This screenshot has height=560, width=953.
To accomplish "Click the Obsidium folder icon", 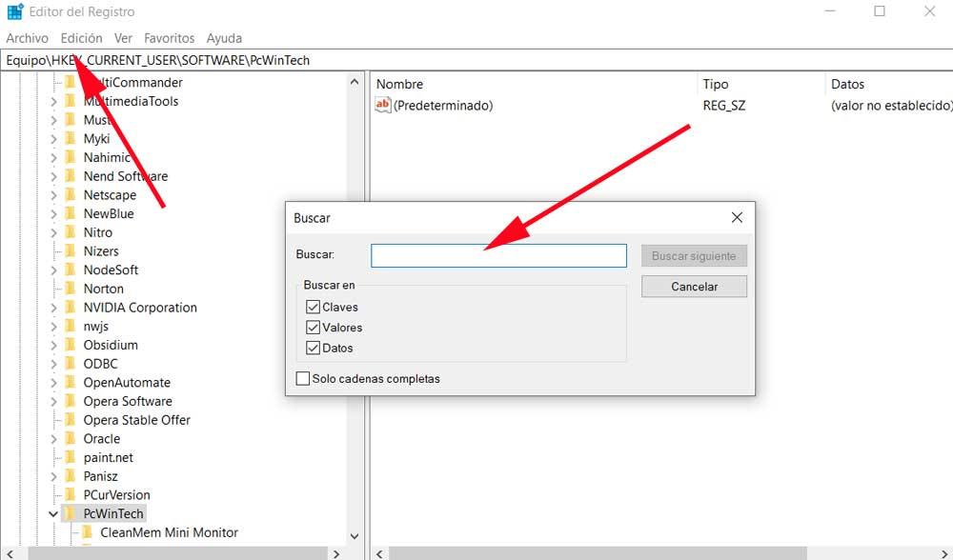I will coord(71,345).
